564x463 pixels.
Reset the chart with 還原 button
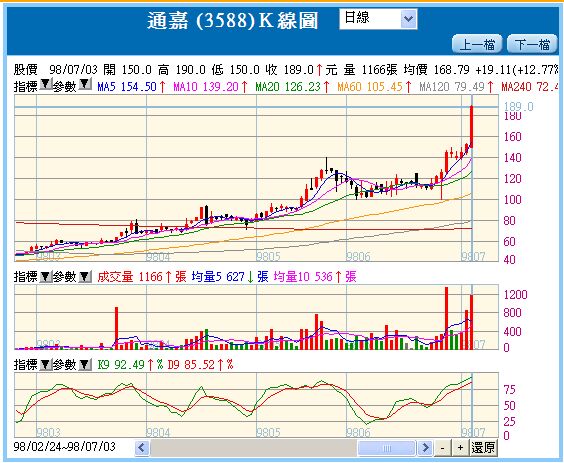click(483, 448)
